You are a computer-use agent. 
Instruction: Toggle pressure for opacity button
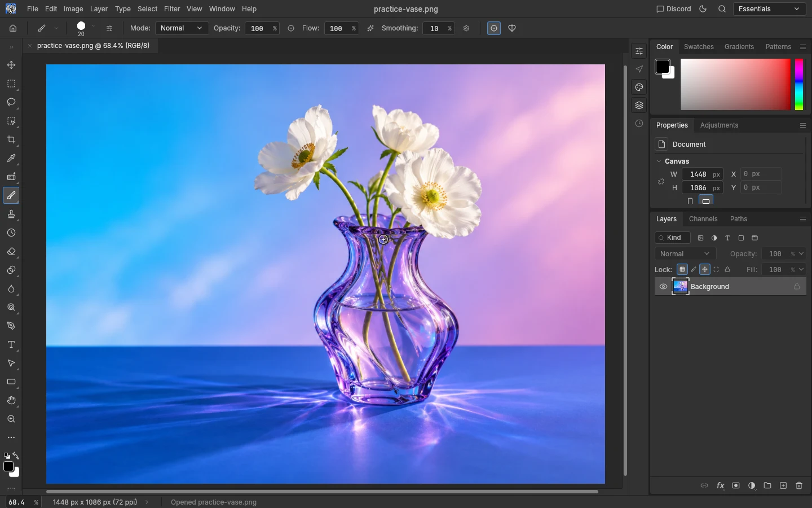tap(291, 28)
